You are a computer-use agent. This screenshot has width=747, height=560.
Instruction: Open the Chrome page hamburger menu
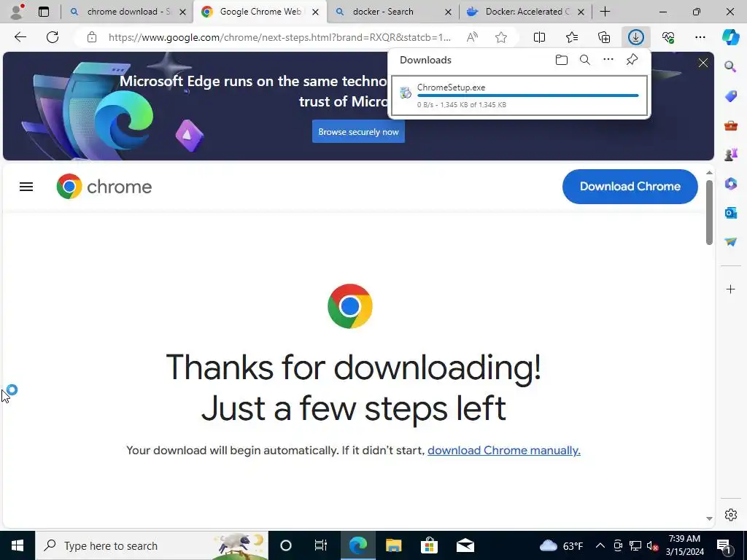26,187
